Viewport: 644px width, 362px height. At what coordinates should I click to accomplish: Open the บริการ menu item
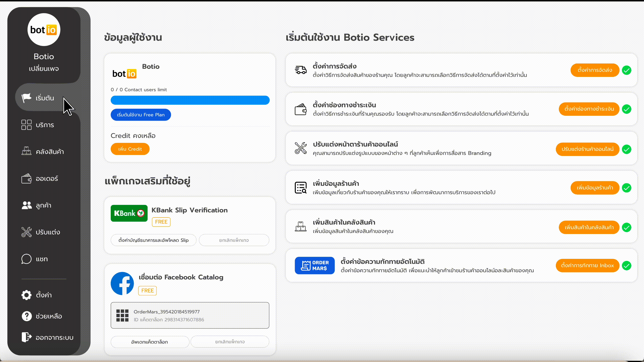click(44, 124)
